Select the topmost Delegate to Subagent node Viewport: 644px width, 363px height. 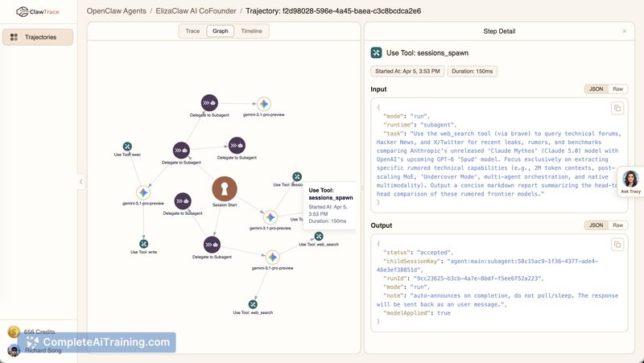point(209,103)
